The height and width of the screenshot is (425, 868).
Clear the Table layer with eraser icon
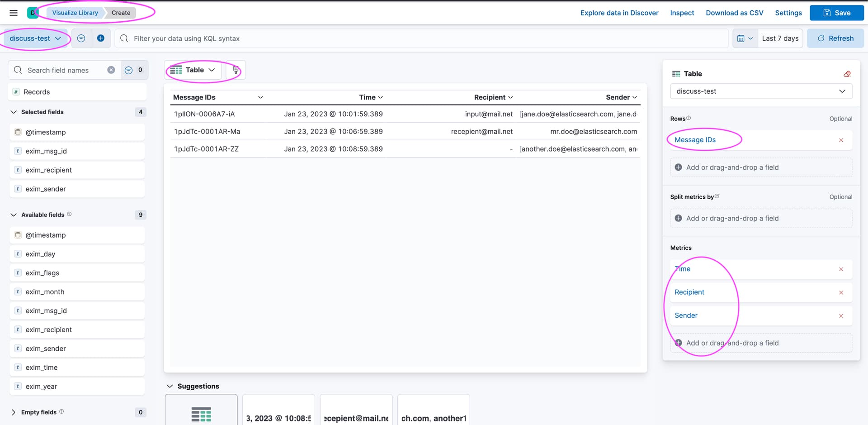[x=847, y=74]
